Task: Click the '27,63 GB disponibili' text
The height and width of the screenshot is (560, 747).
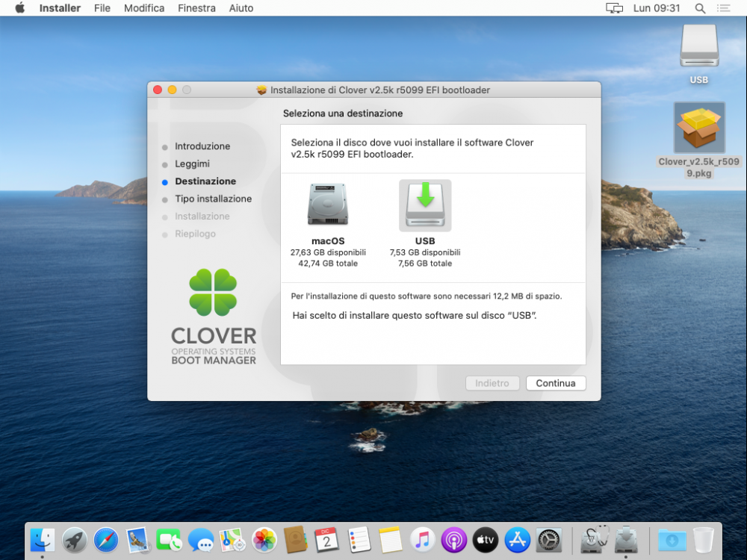Action: pyautogui.click(x=328, y=252)
